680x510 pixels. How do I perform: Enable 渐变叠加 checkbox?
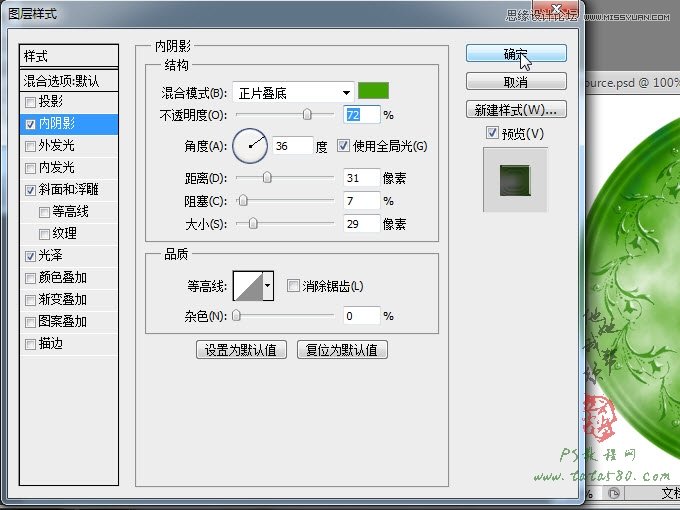30,301
